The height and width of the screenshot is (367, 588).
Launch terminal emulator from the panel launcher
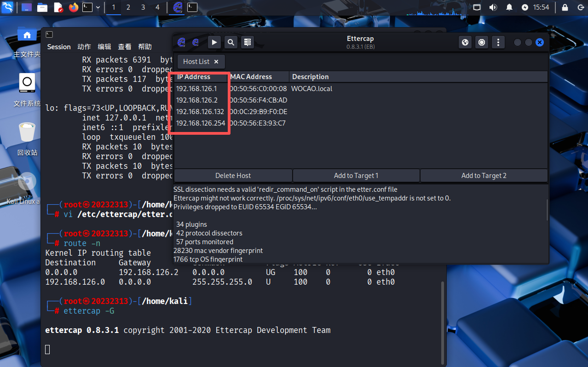pyautogui.click(x=87, y=7)
